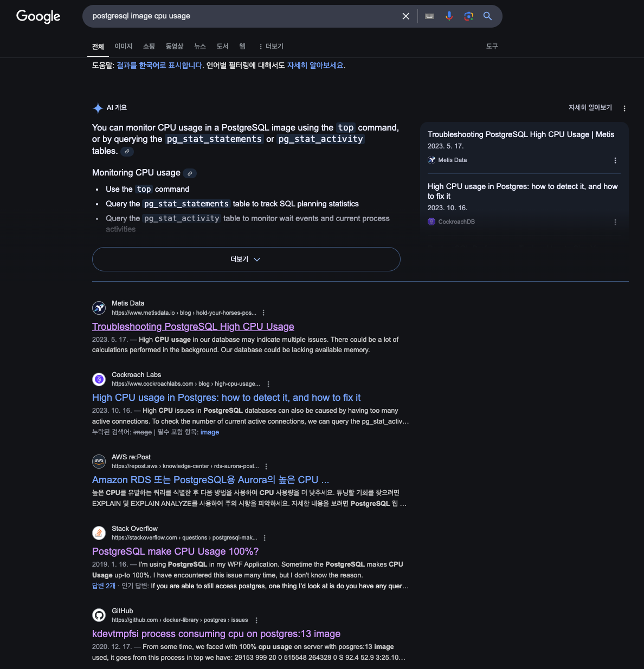
Task: Open 'PostgreSQL make CPU Usage 100%?' result
Action: tap(175, 551)
